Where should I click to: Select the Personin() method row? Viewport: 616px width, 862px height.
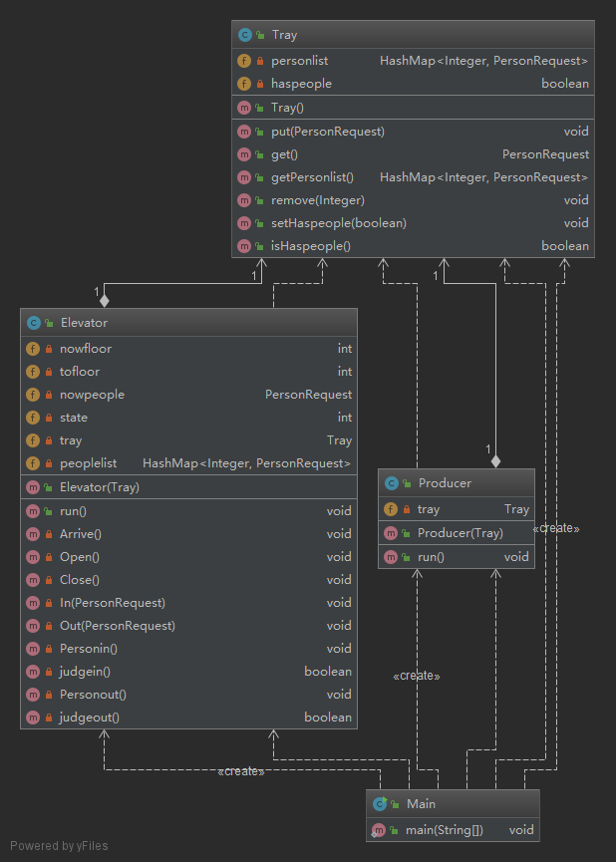[188, 649]
